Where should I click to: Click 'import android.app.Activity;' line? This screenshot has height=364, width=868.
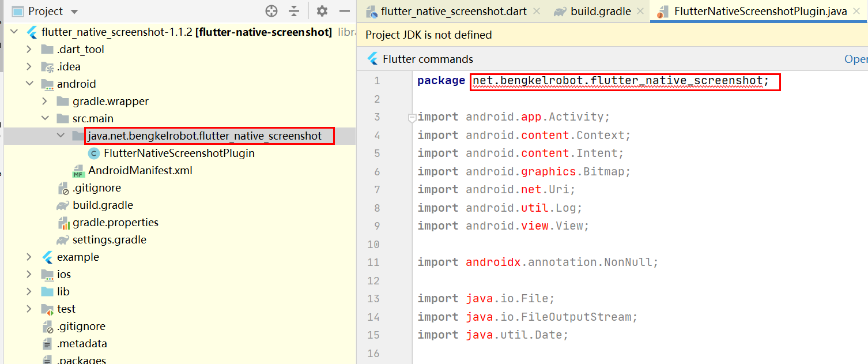pos(514,117)
